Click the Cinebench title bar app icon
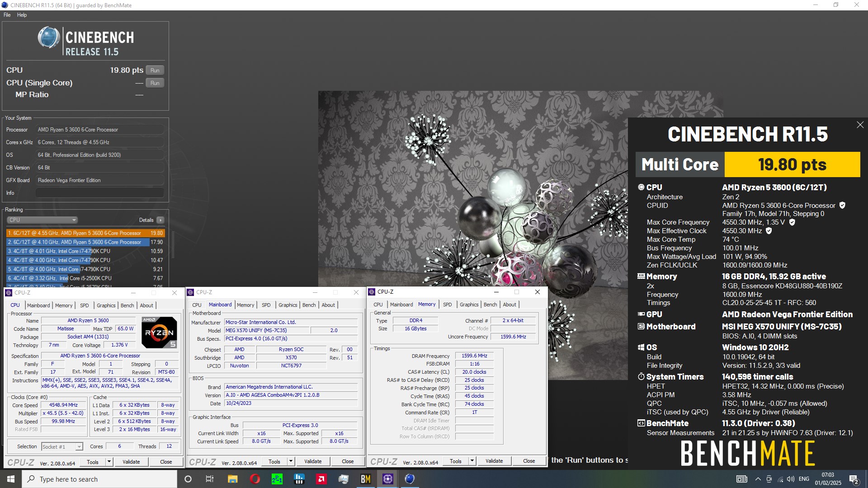 coord(5,5)
